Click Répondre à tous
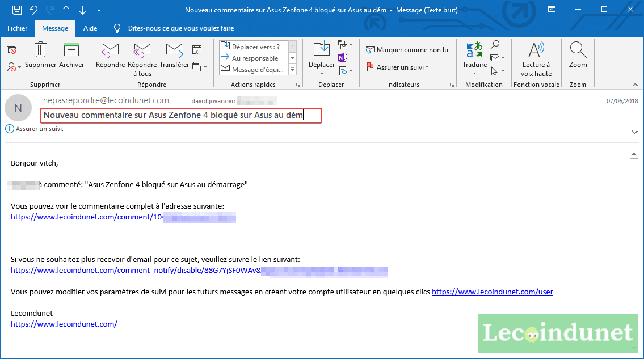 tap(142, 60)
